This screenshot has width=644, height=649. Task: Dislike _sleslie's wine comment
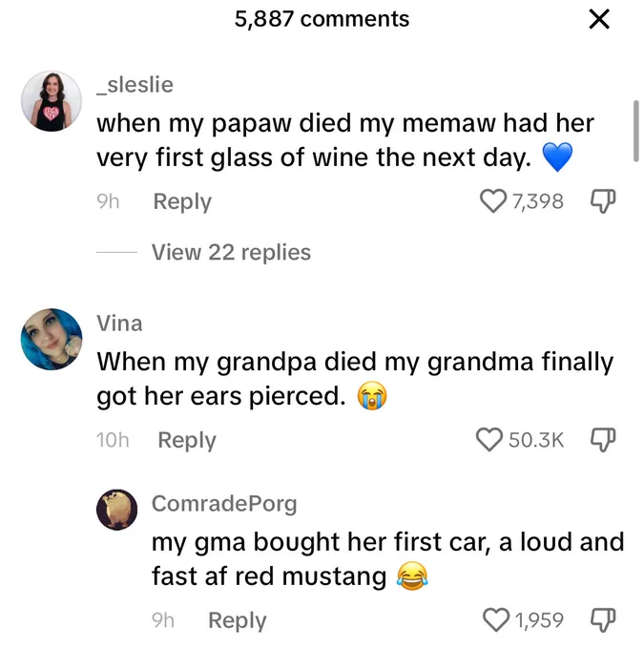603,201
